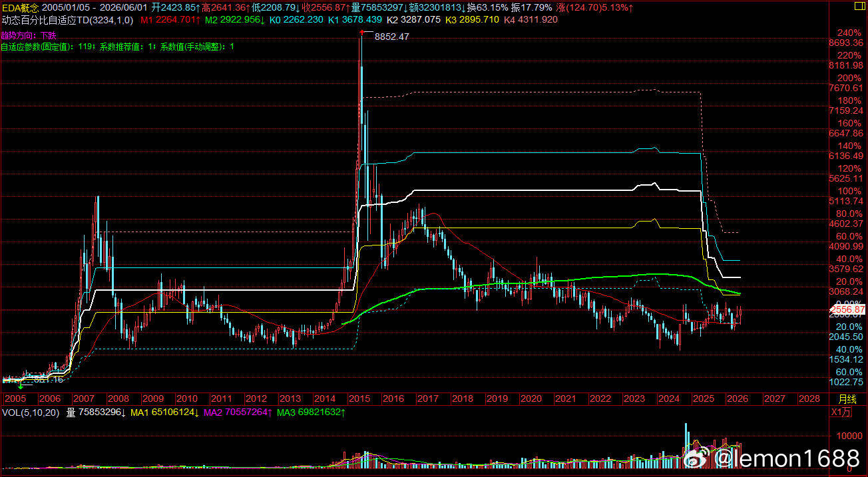Click the 动态百分比自适应TD(3234,1,0) indicator name
Image resolution: width=868 pixels, height=477 pixels.
click(x=67, y=20)
